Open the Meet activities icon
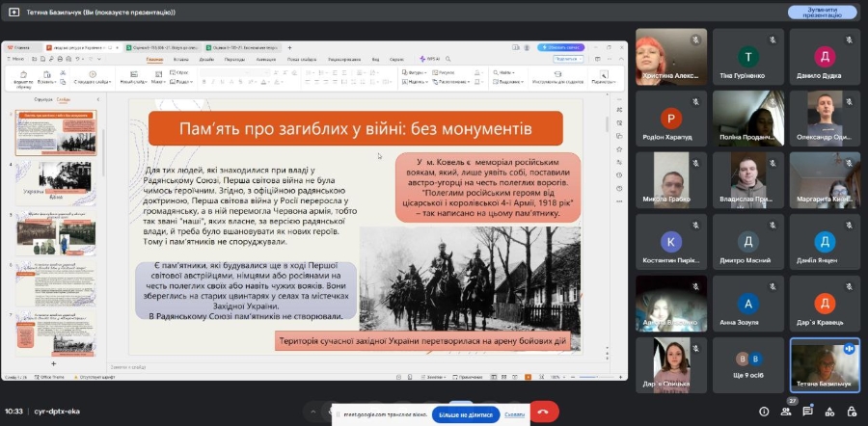Viewport: 868px width, 426px height. pyautogui.click(x=829, y=412)
